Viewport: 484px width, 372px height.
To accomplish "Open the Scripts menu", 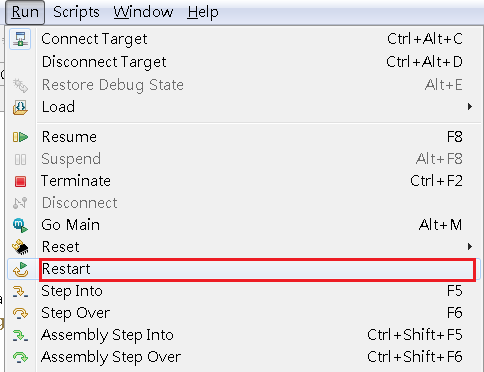I will tap(76, 12).
